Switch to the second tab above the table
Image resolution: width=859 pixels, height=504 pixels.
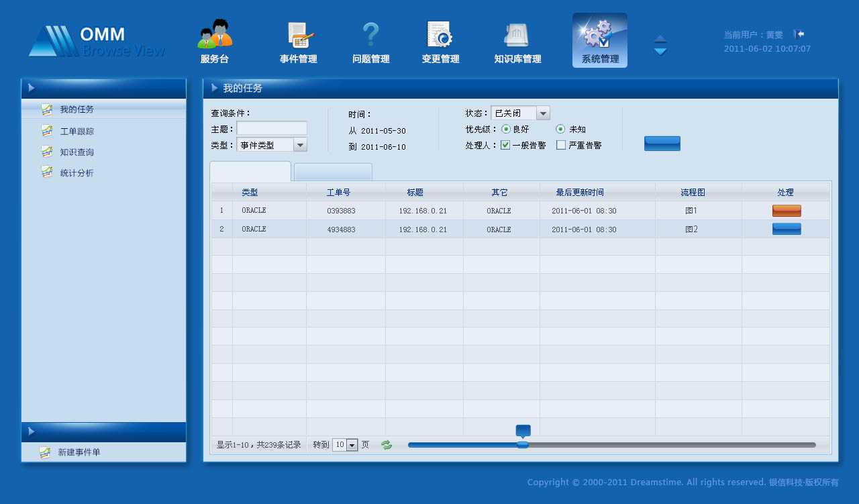(332, 172)
